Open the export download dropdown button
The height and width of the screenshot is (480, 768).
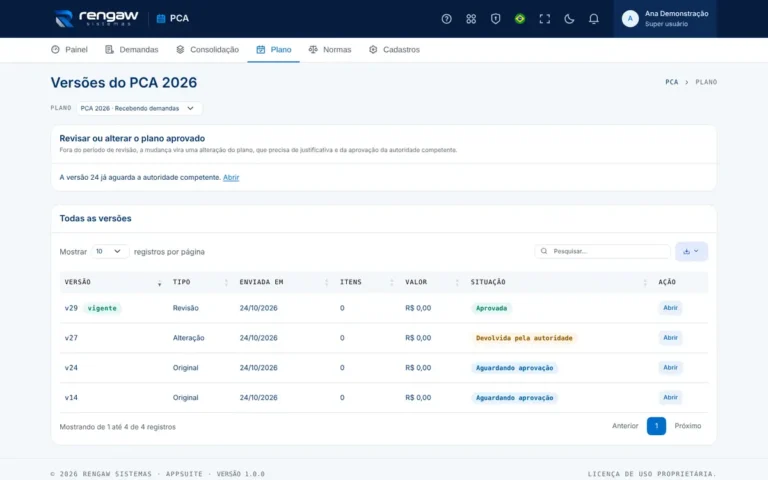691,251
